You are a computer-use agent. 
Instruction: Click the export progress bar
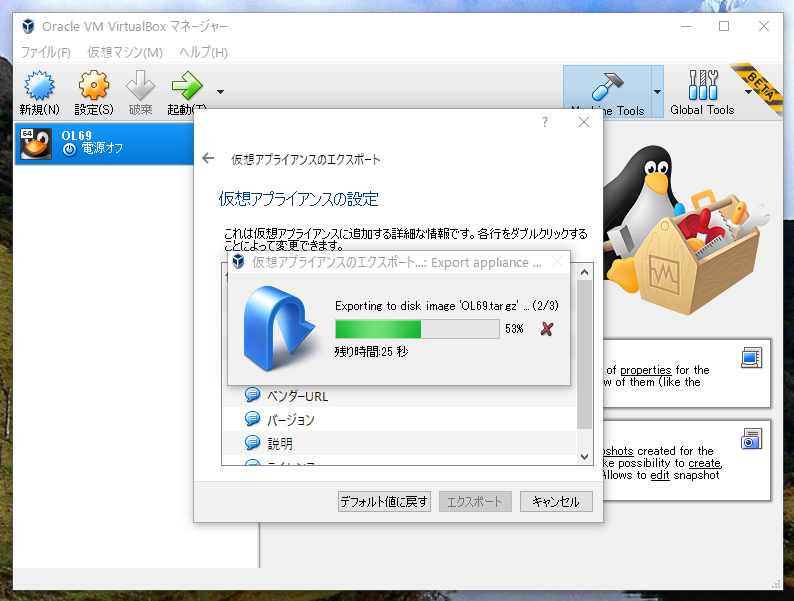[x=417, y=329]
